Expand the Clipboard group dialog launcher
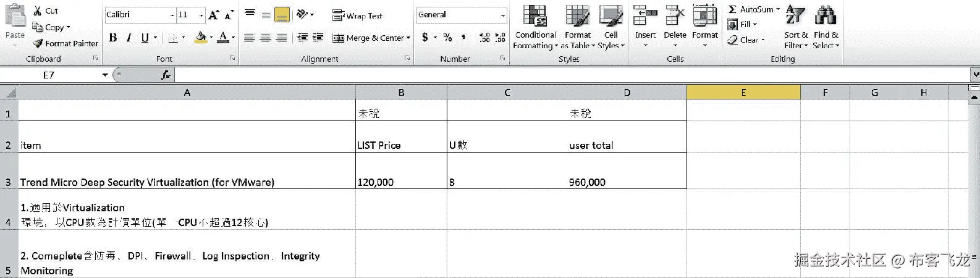 click(95, 58)
